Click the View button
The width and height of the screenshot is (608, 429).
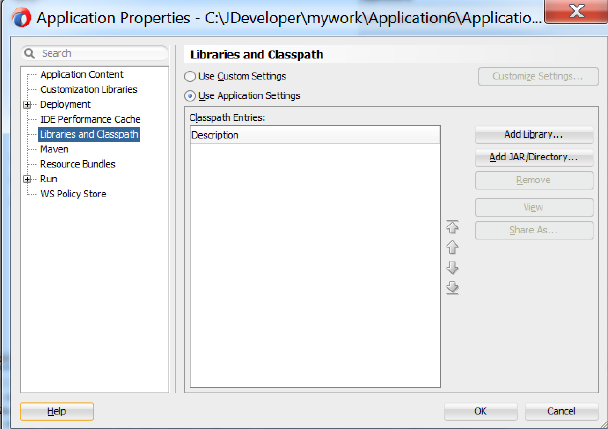(534, 208)
